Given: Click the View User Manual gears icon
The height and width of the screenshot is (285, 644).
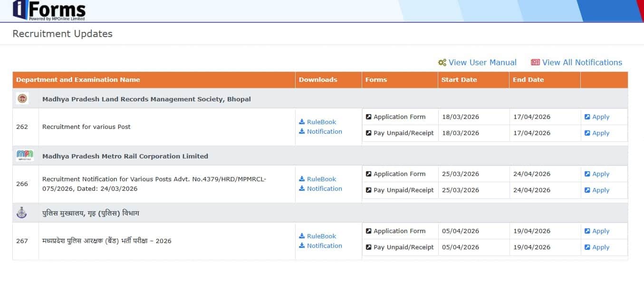Looking at the screenshot, I should point(442,63).
